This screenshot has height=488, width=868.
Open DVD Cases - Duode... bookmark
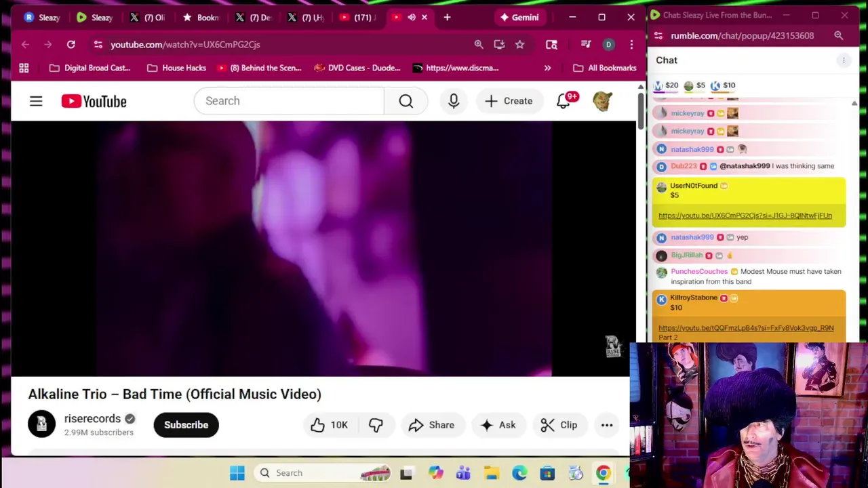click(357, 68)
